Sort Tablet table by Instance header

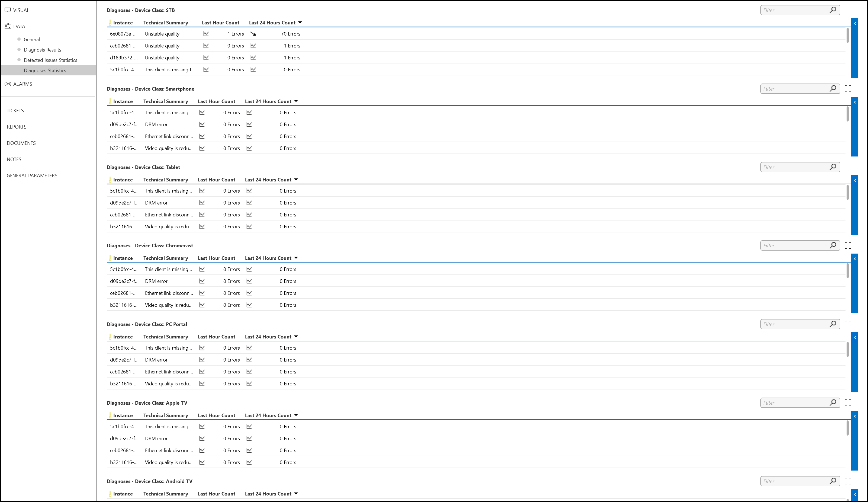tap(123, 180)
